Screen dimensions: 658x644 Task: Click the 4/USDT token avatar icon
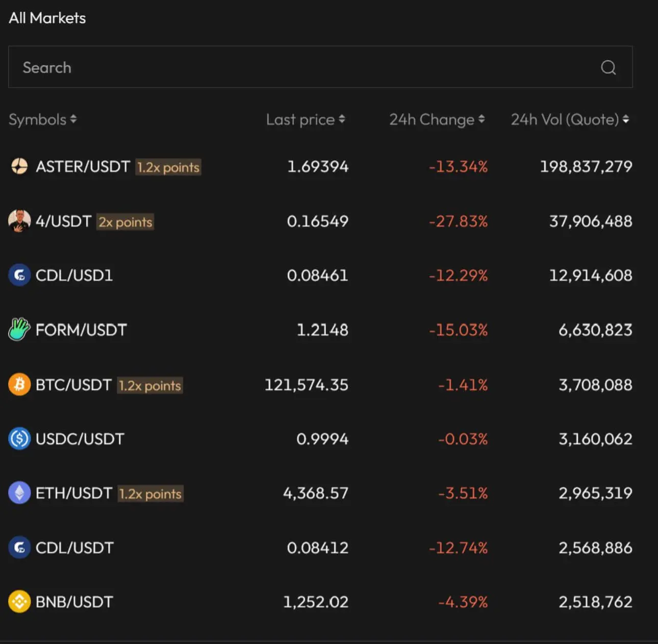click(x=19, y=221)
